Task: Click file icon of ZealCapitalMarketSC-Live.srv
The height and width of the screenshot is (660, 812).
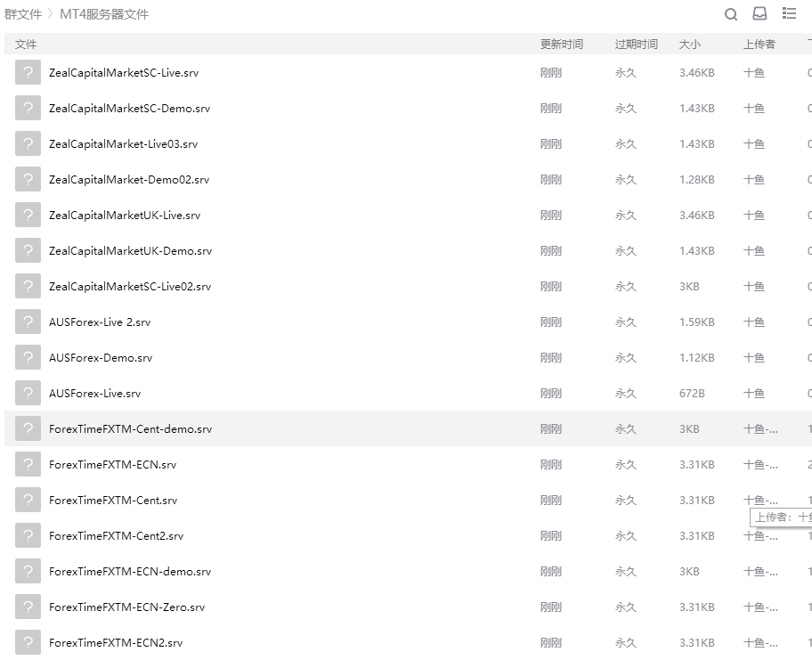Action: coord(28,72)
